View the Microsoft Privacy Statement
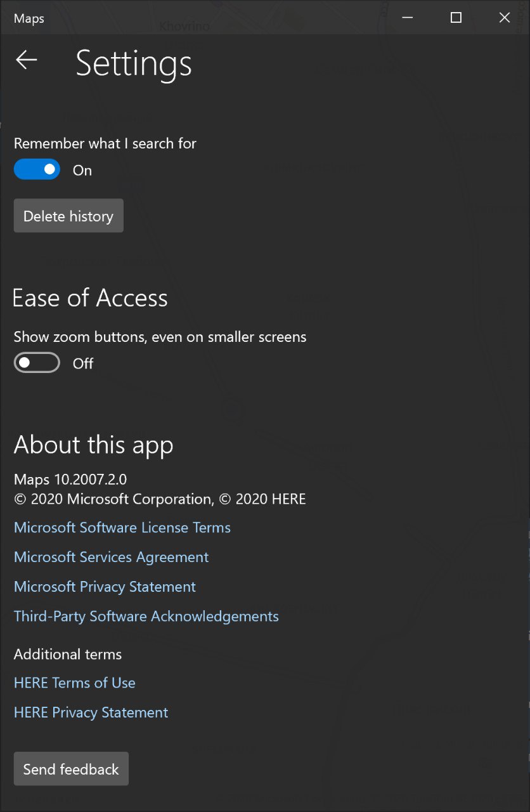 pos(105,587)
